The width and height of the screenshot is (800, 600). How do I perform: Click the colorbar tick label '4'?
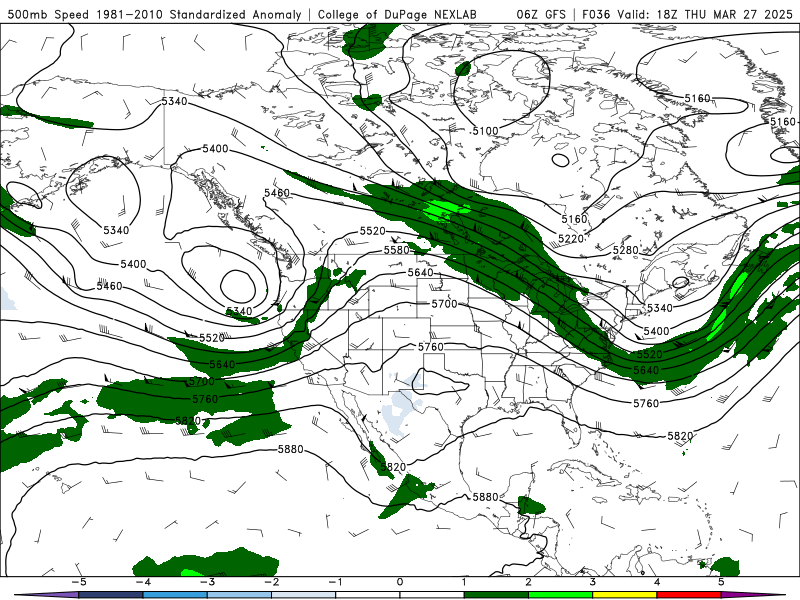click(657, 582)
